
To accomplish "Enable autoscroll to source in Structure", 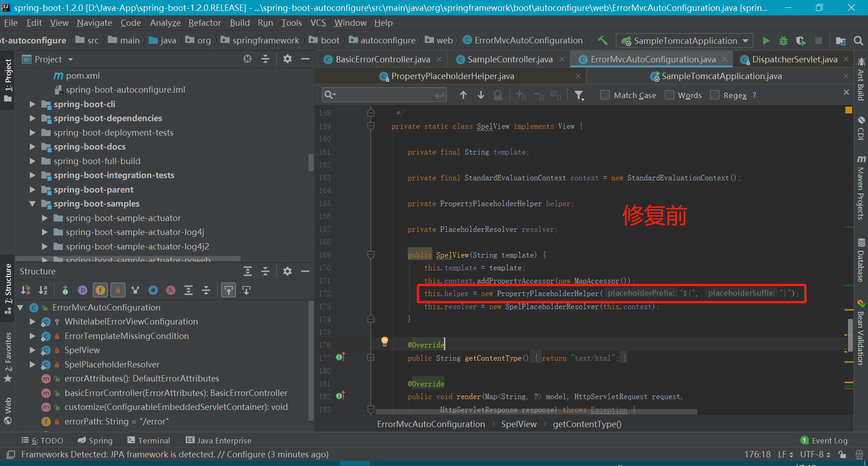I will (229, 290).
